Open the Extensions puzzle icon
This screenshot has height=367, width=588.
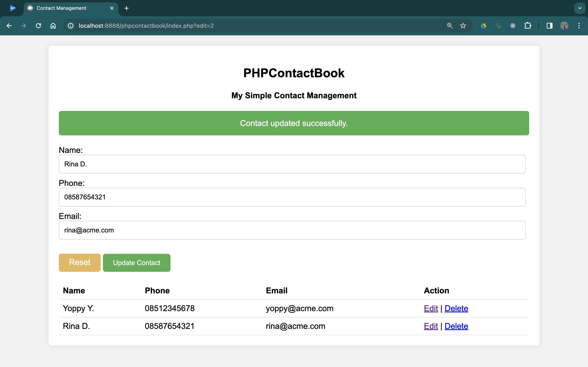[x=528, y=26]
